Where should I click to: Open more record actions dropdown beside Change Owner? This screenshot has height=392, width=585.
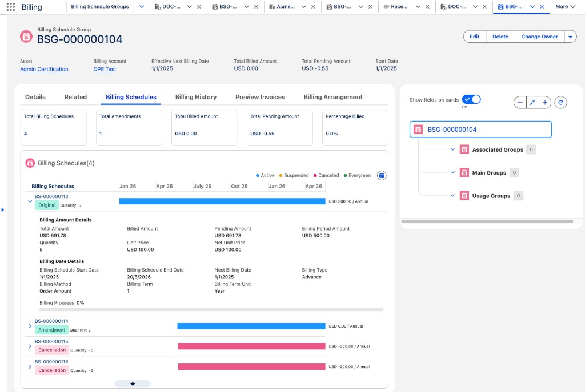pyautogui.click(x=570, y=37)
